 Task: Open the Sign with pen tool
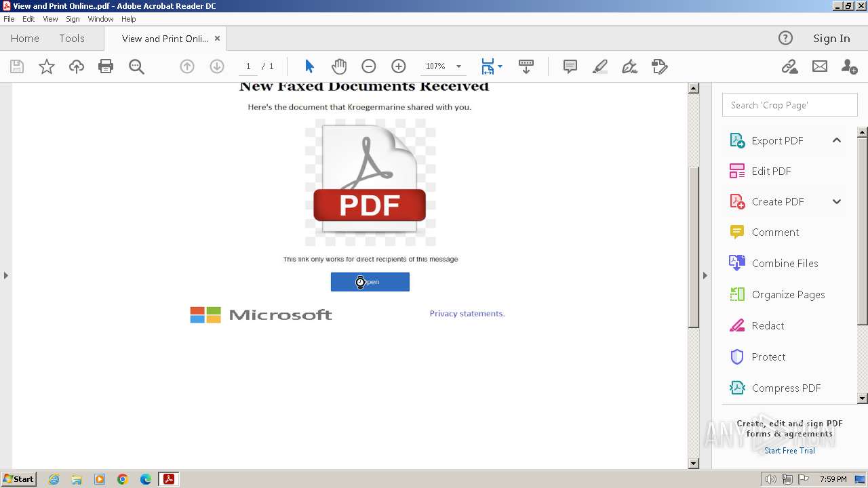click(629, 66)
